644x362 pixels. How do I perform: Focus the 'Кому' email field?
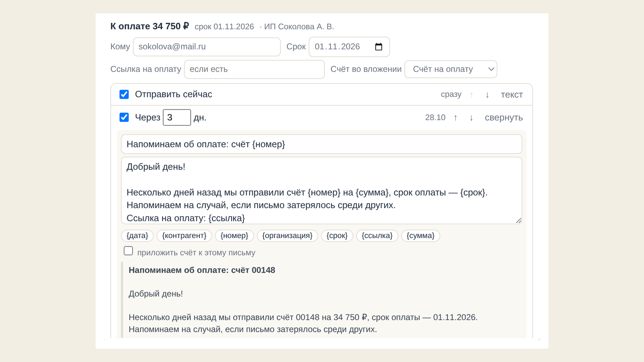tap(207, 47)
